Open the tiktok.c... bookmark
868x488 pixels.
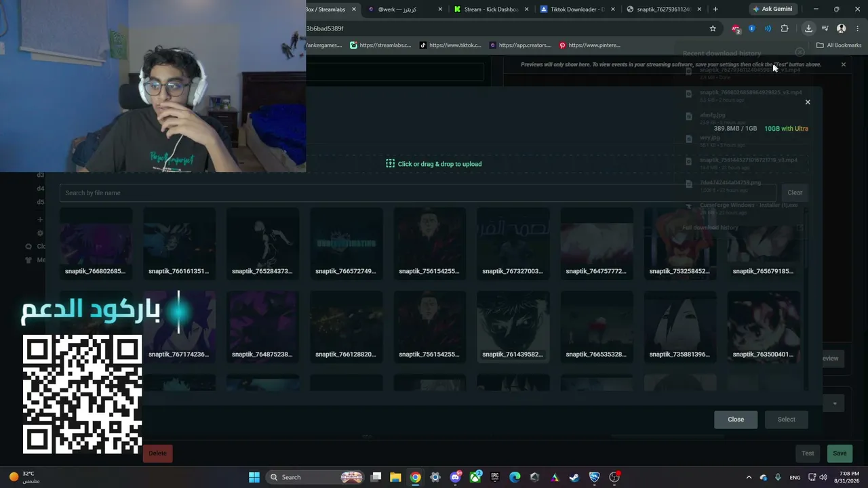[450, 45]
